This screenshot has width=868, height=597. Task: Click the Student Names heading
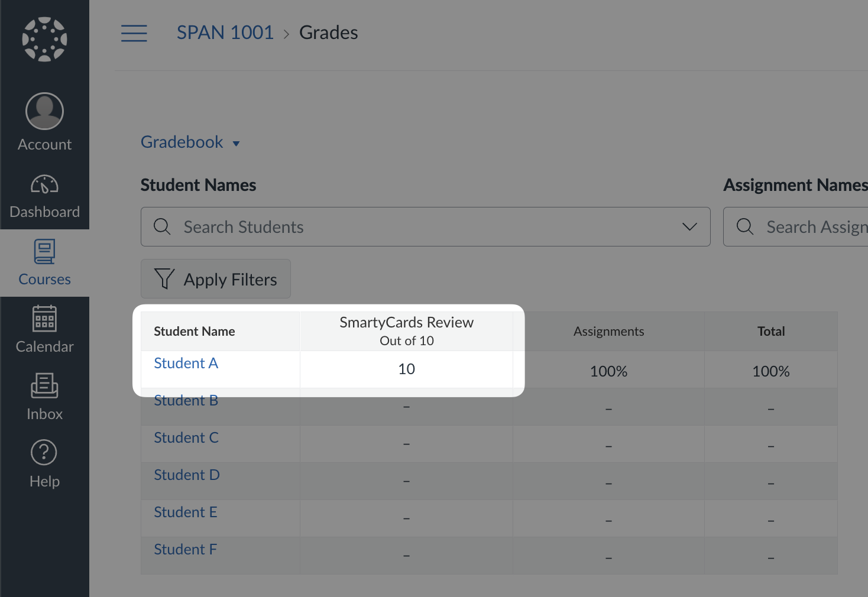pos(198,185)
